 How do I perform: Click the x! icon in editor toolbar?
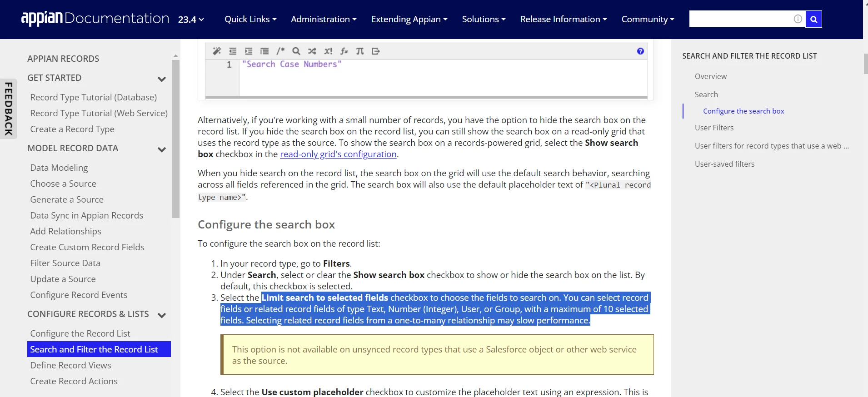tap(328, 51)
